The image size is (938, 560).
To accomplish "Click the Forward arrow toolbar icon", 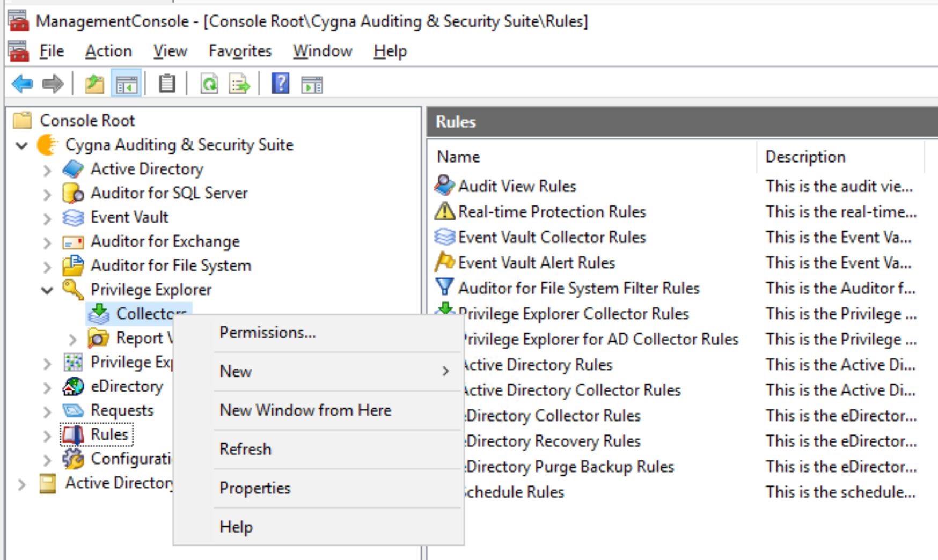I will click(53, 84).
